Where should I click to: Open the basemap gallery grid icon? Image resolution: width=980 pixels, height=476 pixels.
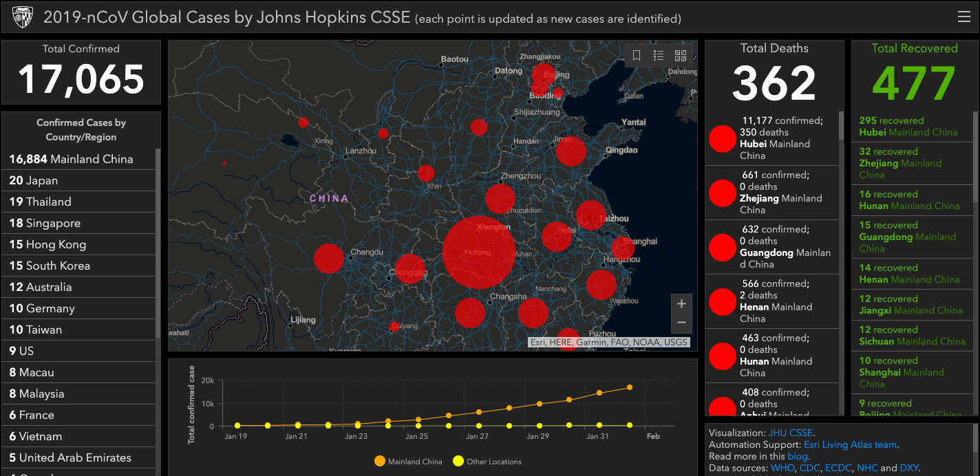pos(681,56)
